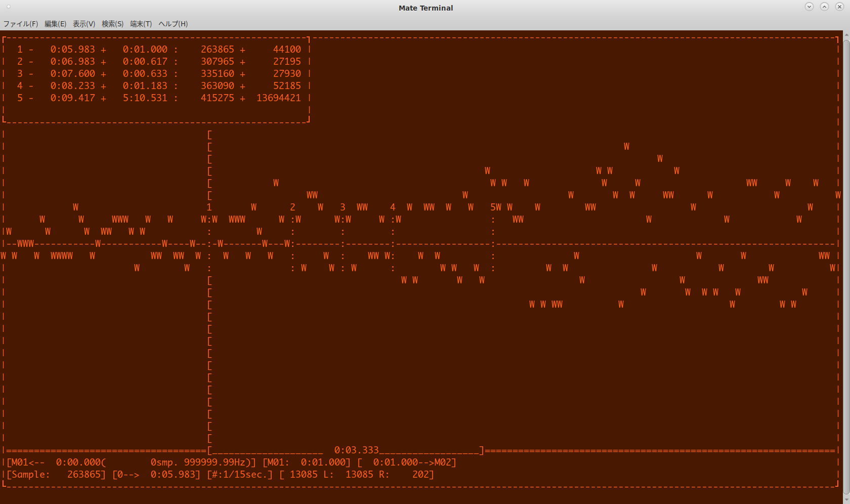
Task: Open the 表示(V) menu
Action: coord(84,24)
